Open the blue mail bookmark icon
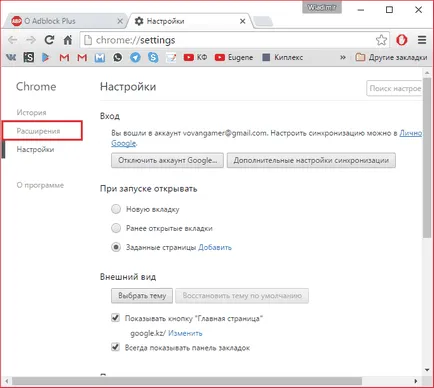 click(x=99, y=57)
